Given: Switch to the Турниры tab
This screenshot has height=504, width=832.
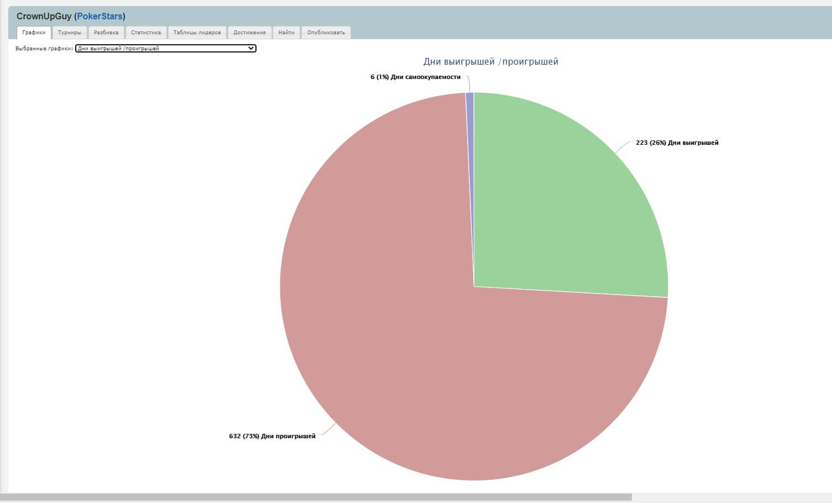Looking at the screenshot, I should pyautogui.click(x=70, y=33).
